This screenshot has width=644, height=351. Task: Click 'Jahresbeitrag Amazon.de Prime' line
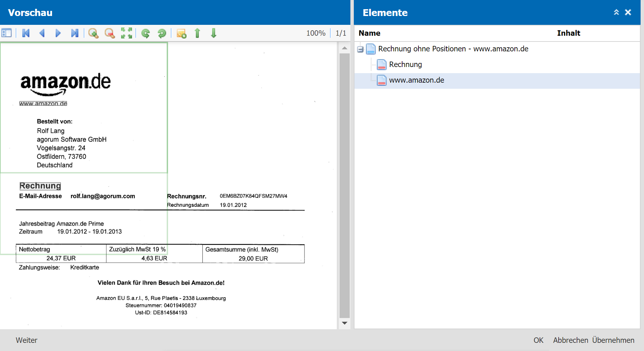(62, 224)
